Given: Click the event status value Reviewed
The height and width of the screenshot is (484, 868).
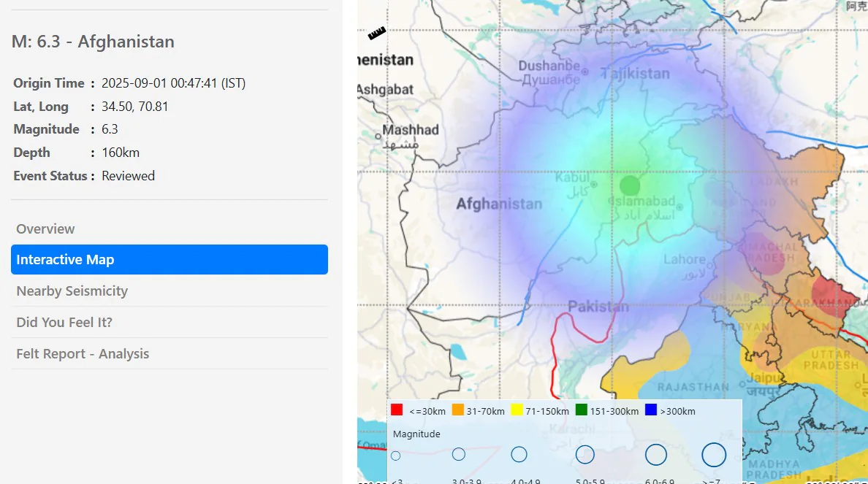Looking at the screenshot, I should (x=128, y=176).
